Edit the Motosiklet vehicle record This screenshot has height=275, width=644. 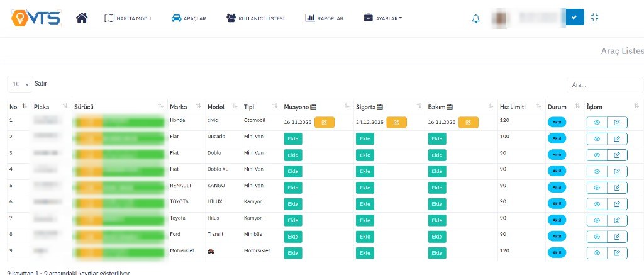(x=618, y=253)
